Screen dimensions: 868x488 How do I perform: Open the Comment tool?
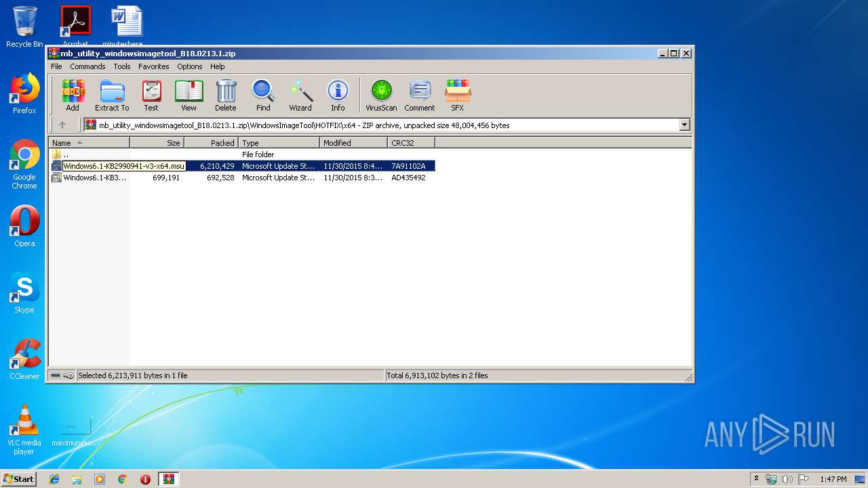(x=420, y=95)
